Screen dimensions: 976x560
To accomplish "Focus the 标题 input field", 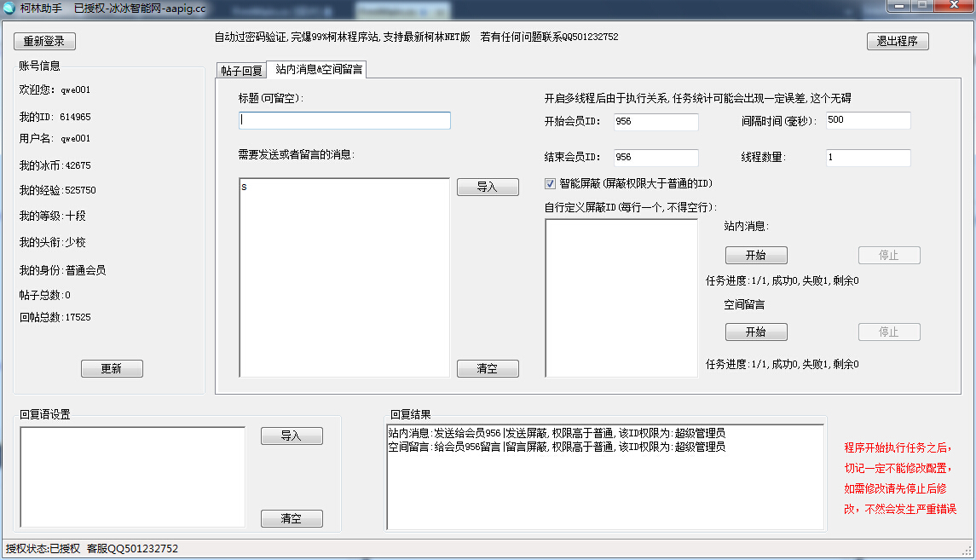I will pyautogui.click(x=344, y=121).
